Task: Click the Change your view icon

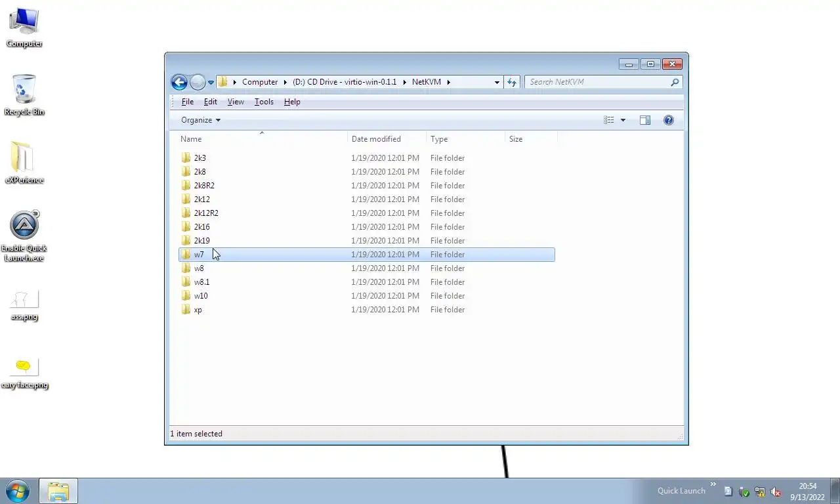Action: [x=609, y=120]
